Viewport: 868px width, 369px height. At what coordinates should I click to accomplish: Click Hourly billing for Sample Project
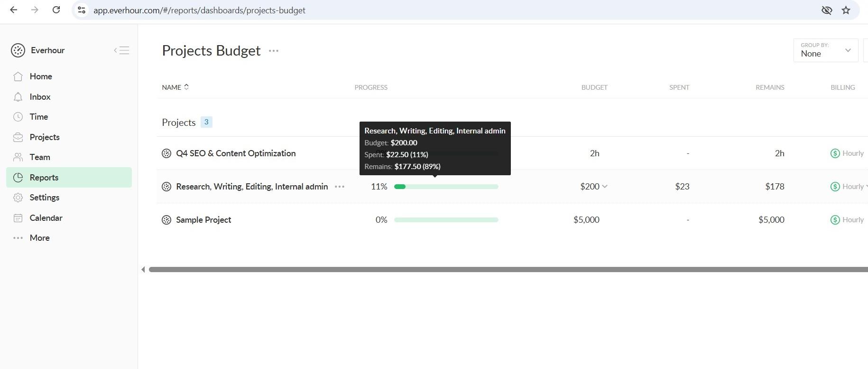[x=847, y=220]
